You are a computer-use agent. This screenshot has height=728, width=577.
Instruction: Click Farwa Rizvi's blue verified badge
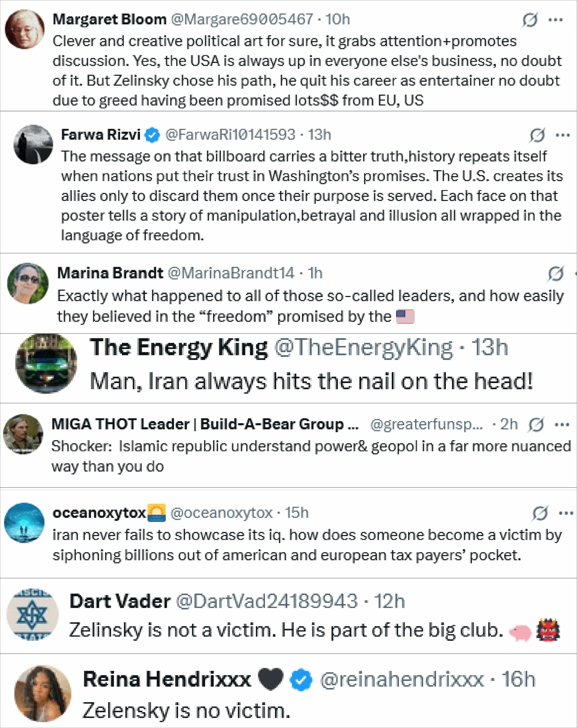[x=152, y=135]
